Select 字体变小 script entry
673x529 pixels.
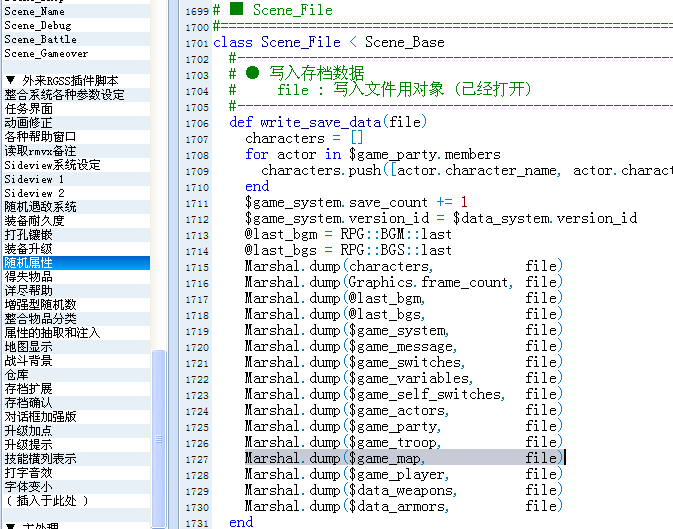pyautogui.click(x=76, y=486)
